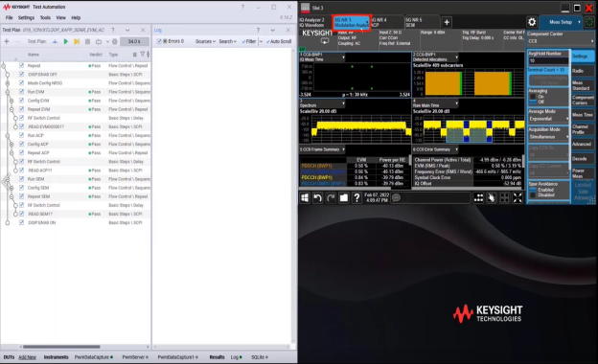598x364 pixels.
Task: Open Log panel help question mark
Action: (x=258, y=30)
